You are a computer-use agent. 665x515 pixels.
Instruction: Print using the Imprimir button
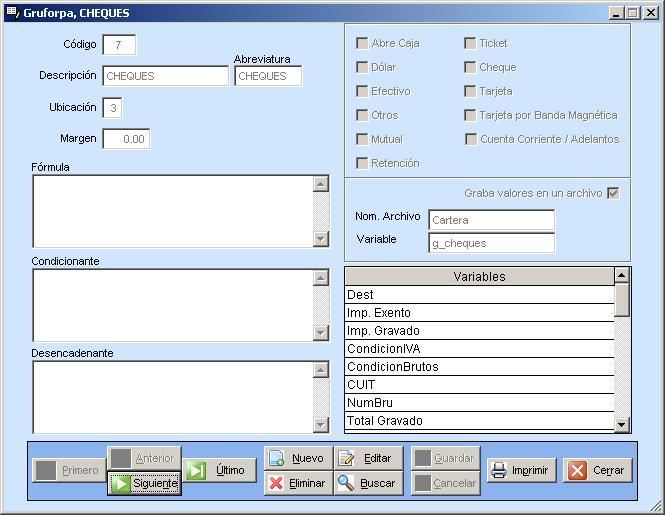click(x=520, y=470)
